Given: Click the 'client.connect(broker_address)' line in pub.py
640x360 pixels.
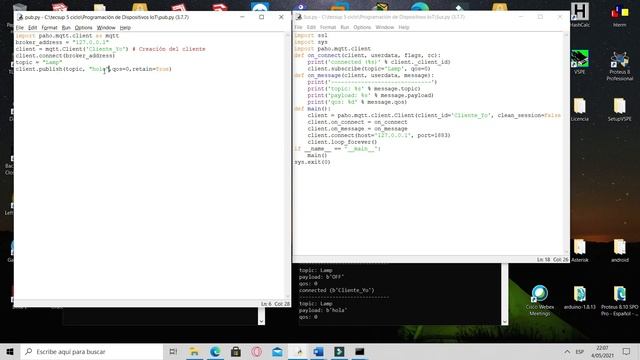Looking at the screenshot, I should click(x=65, y=56).
